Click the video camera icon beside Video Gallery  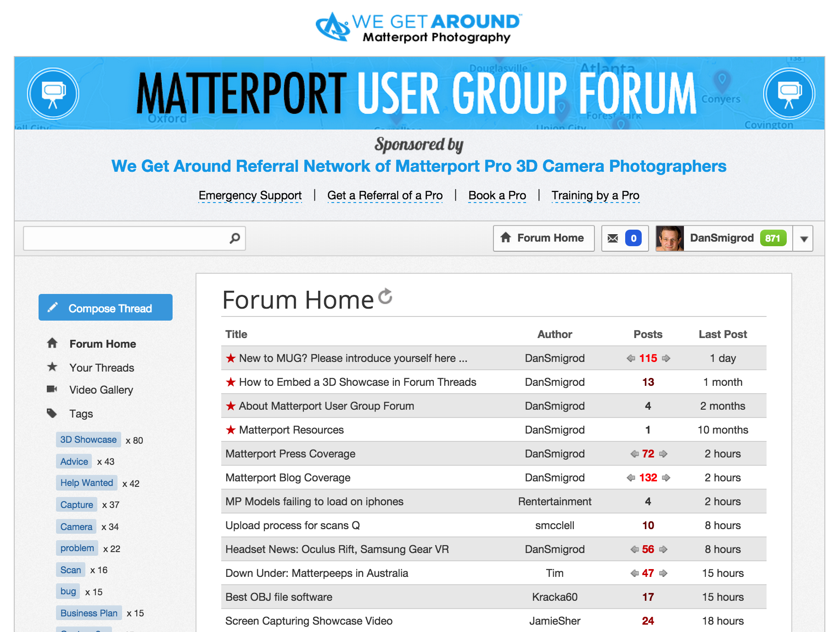[52, 389]
